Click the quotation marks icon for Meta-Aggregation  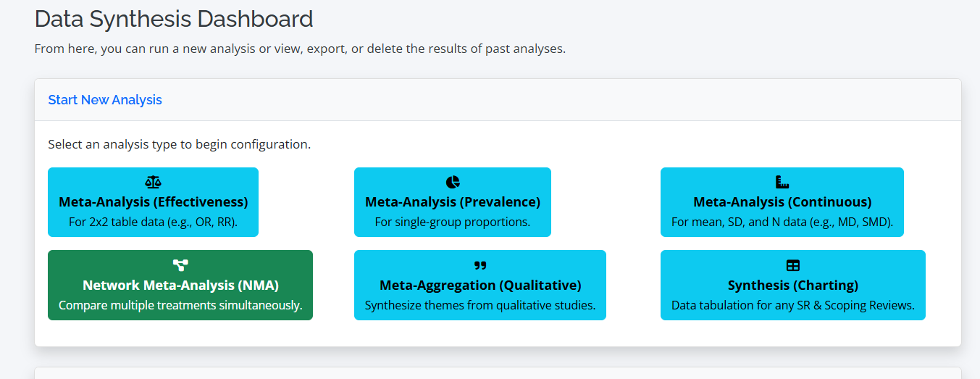480,265
